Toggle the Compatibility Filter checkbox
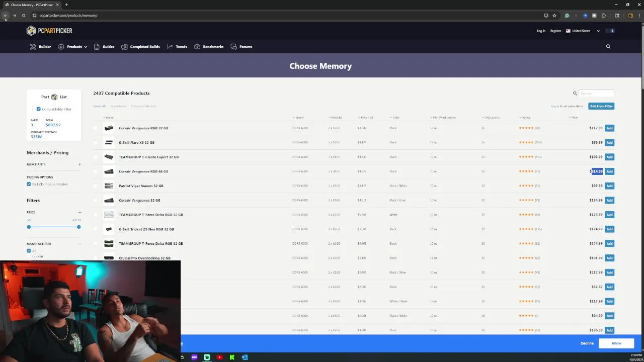This screenshot has width=644, height=362. pos(38,109)
